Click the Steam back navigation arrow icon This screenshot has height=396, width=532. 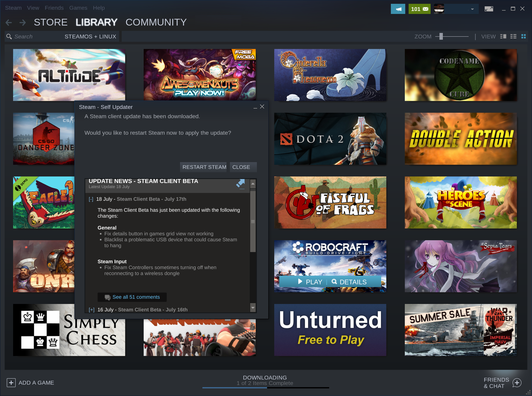point(9,22)
